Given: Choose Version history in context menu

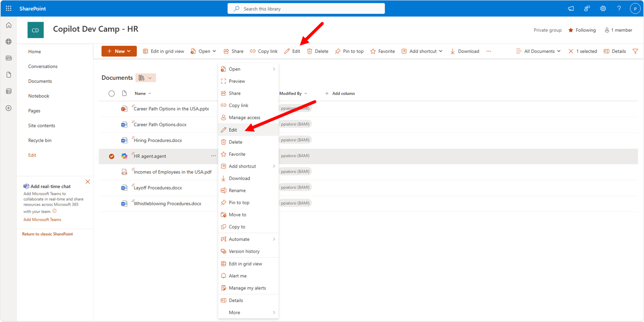Looking at the screenshot, I should pos(248,251).
